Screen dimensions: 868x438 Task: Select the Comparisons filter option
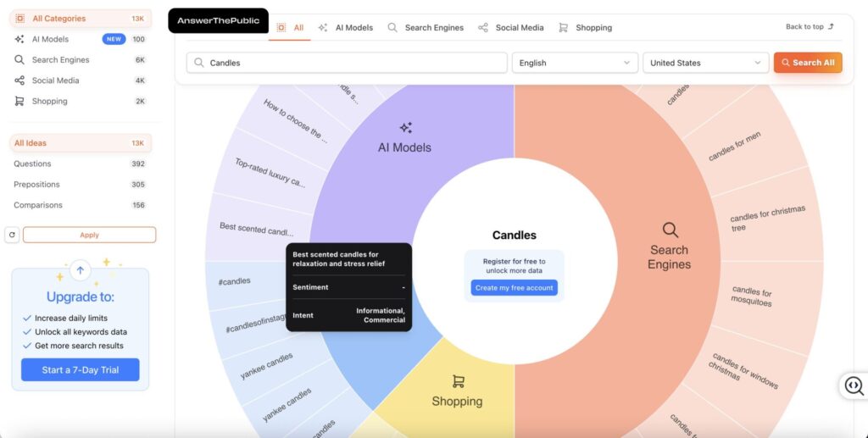(37, 205)
